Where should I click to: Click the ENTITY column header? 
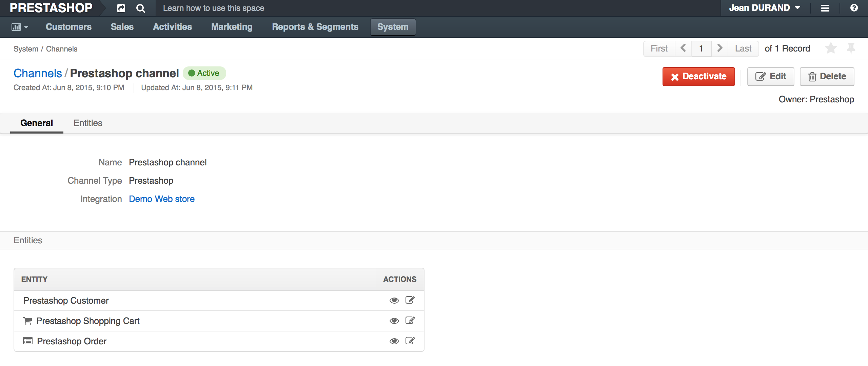coord(34,279)
